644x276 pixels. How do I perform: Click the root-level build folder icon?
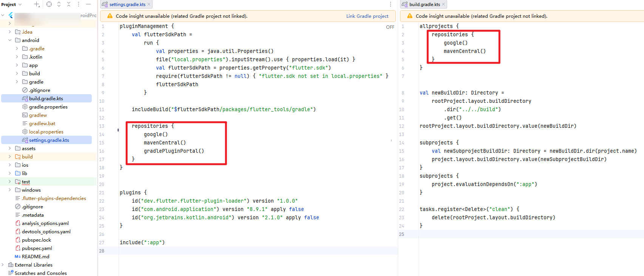click(18, 157)
